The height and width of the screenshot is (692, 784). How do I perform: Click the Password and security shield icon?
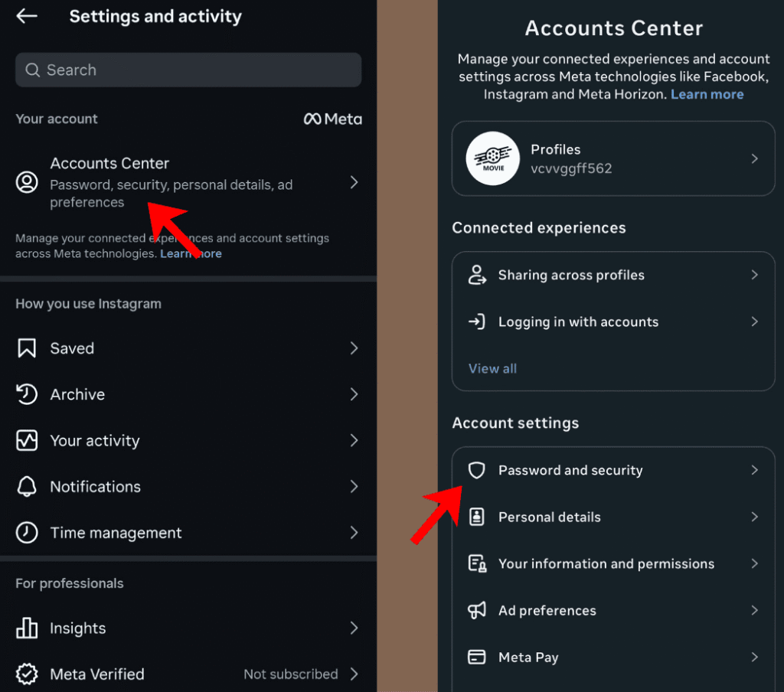click(477, 470)
